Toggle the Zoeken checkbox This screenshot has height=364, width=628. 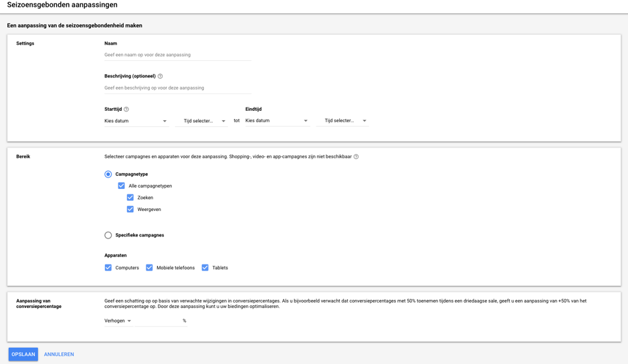tap(130, 198)
